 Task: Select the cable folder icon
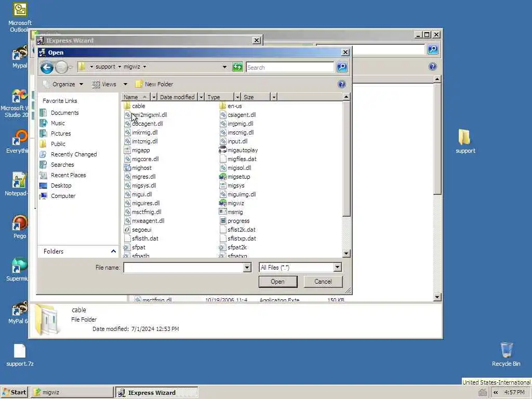coord(127,106)
